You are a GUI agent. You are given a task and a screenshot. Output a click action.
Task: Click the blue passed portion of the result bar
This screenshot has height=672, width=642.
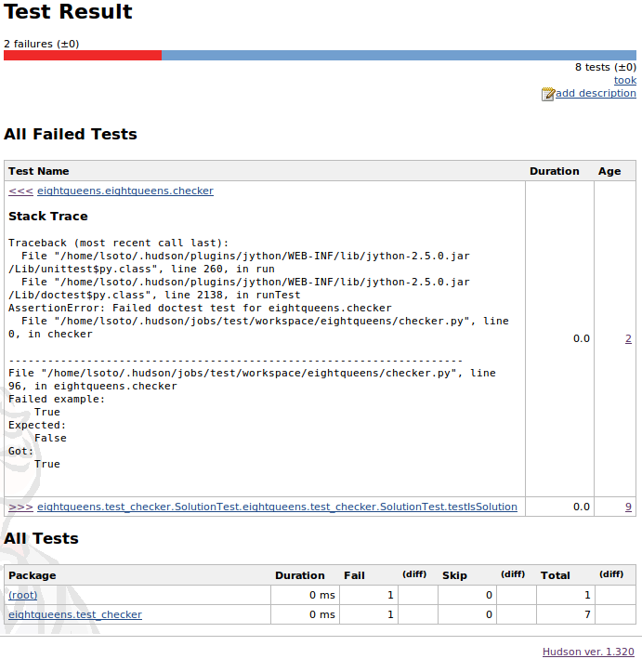(x=399, y=56)
